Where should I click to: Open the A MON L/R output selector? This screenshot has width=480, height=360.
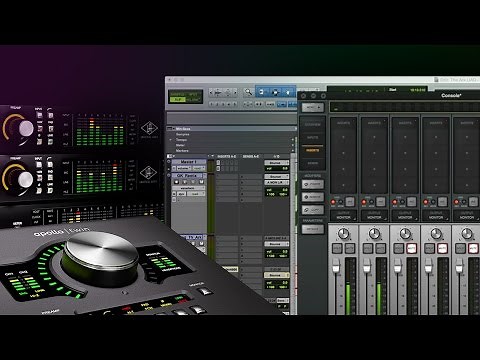tap(277, 183)
